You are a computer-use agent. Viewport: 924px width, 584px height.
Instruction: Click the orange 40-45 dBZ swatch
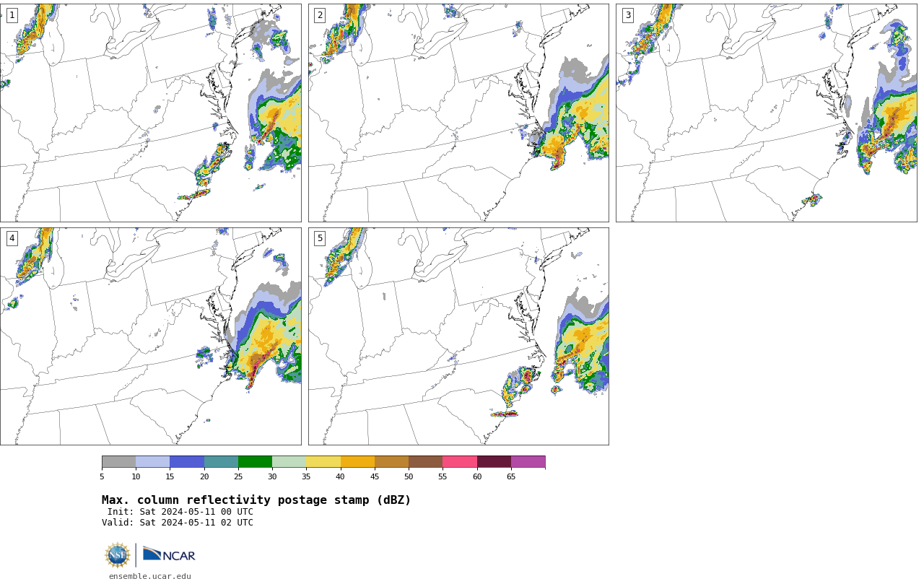[357, 462]
